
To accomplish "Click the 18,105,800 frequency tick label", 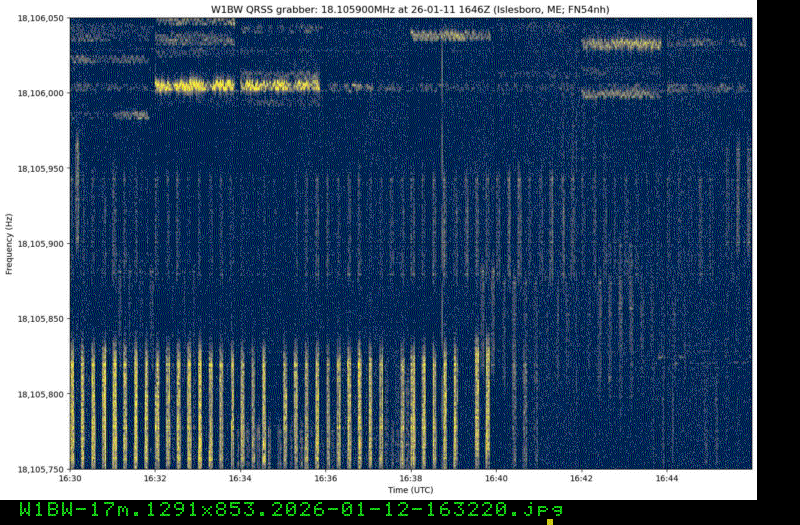I will pyautogui.click(x=42, y=393).
